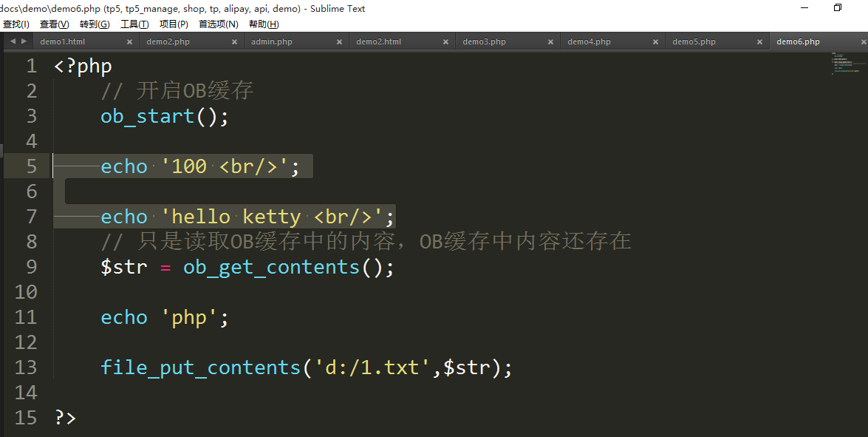
Task: Close the demo3.php tab
Action: tap(550, 42)
